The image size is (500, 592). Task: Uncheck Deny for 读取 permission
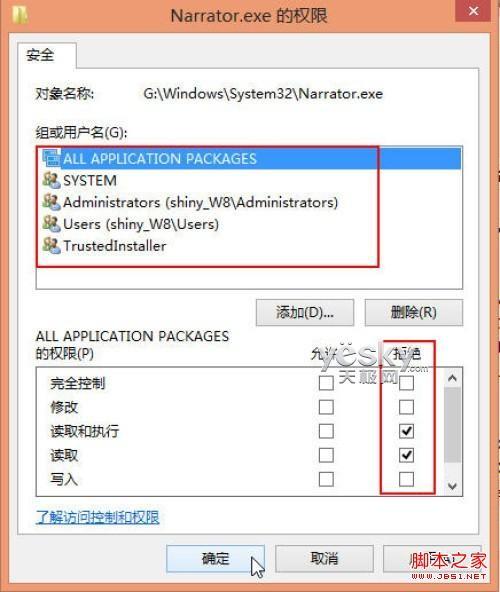[406, 455]
